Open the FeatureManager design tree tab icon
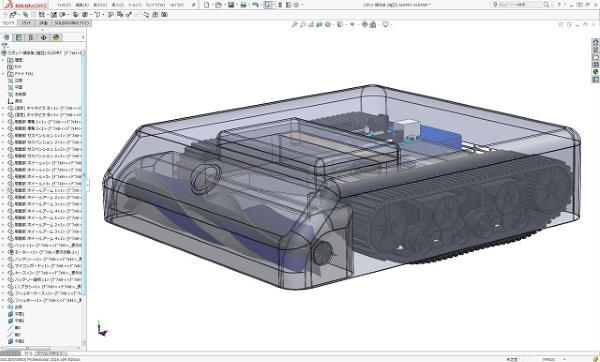The height and width of the screenshot is (362, 600). tap(6, 37)
